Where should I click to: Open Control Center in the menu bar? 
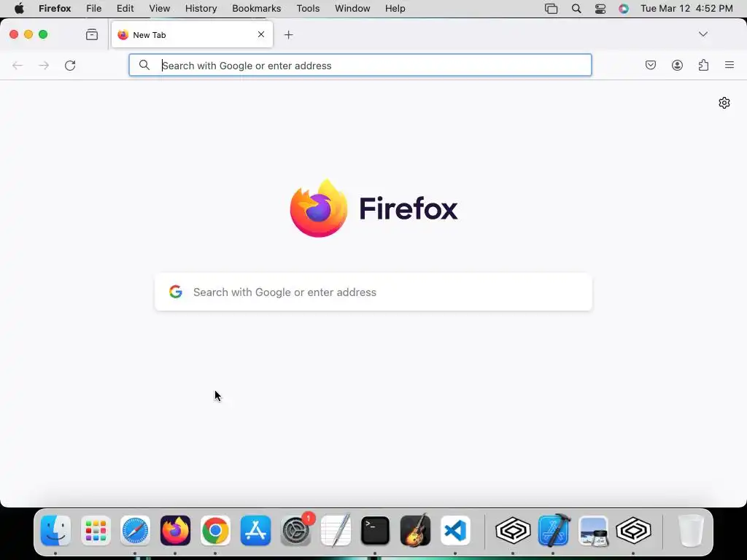[600, 9]
